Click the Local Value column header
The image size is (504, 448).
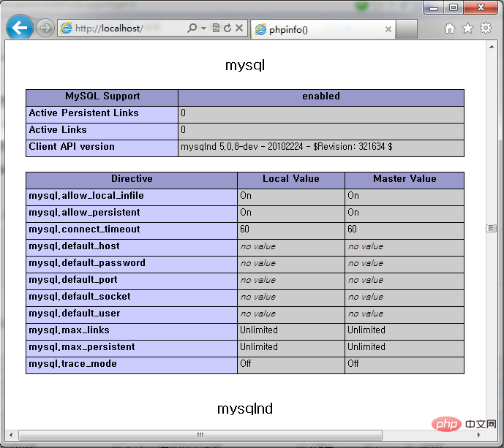[291, 181]
